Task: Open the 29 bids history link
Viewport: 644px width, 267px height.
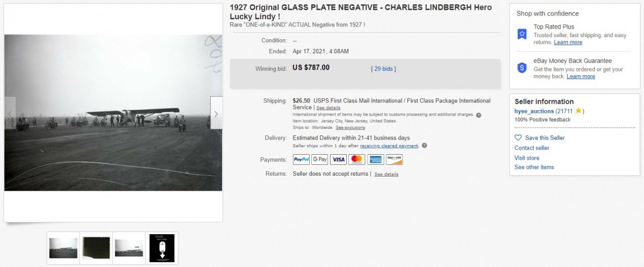Action: point(384,69)
